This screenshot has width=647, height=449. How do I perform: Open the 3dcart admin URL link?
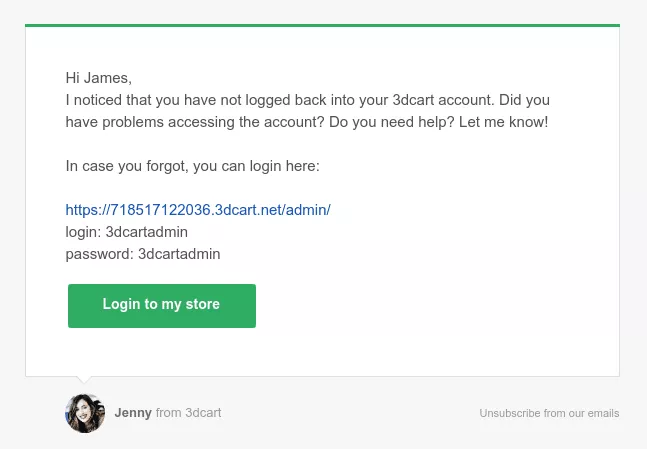tap(197, 210)
